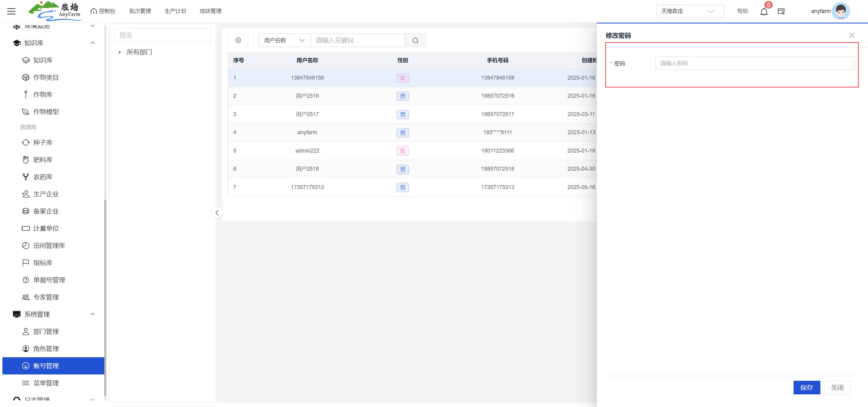The image size is (868, 407).
Task: Expand the 所有部门 tree node
Action: [120, 52]
